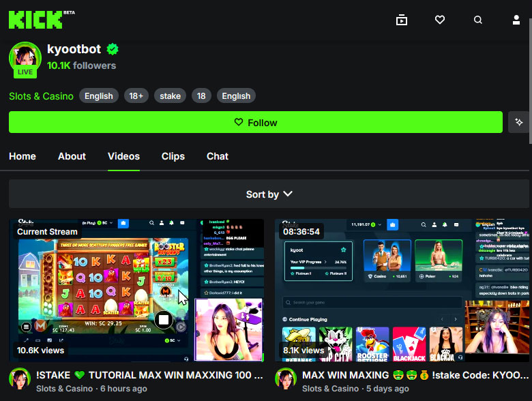Click kyootbot's live profile avatar
Viewport: 532px width, 401px height.
point(25,58)
